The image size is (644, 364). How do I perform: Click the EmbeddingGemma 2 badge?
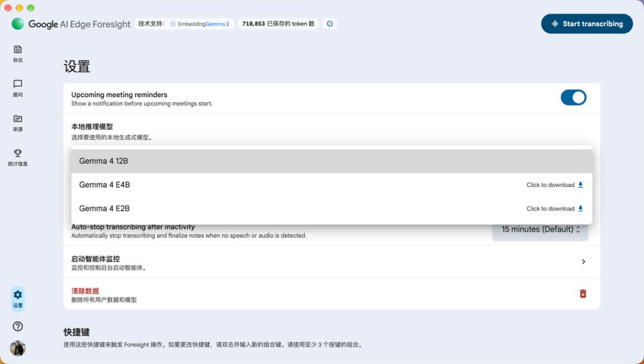[199, 24]
